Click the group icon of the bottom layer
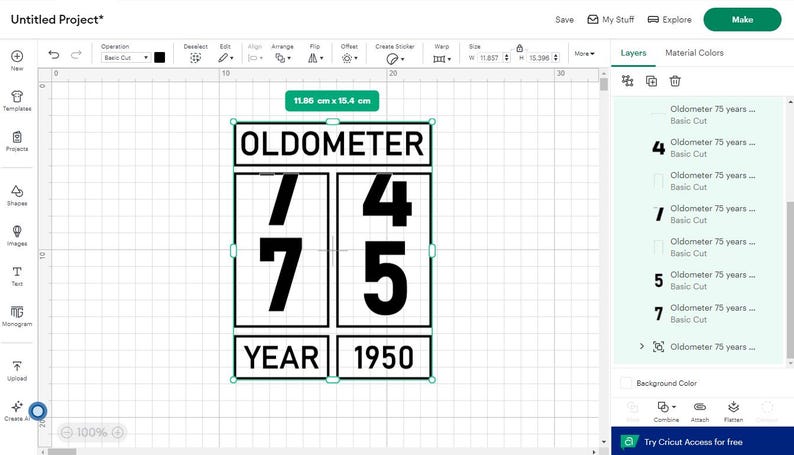The image size is (794, 455). 658,347
